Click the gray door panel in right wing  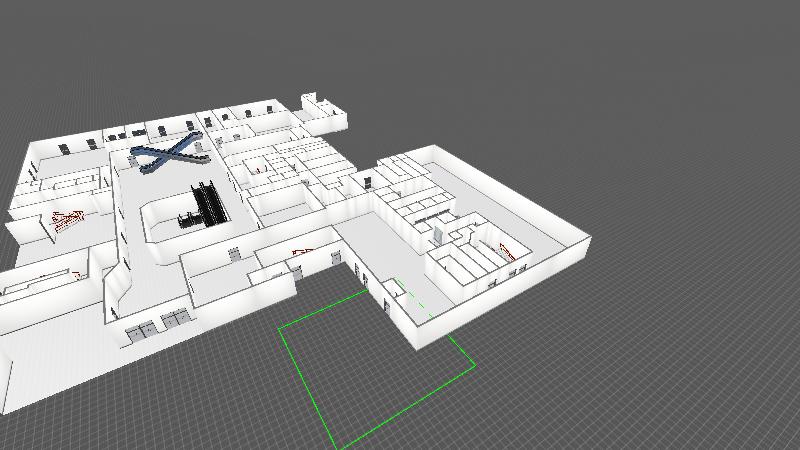(x=437, y=235)
